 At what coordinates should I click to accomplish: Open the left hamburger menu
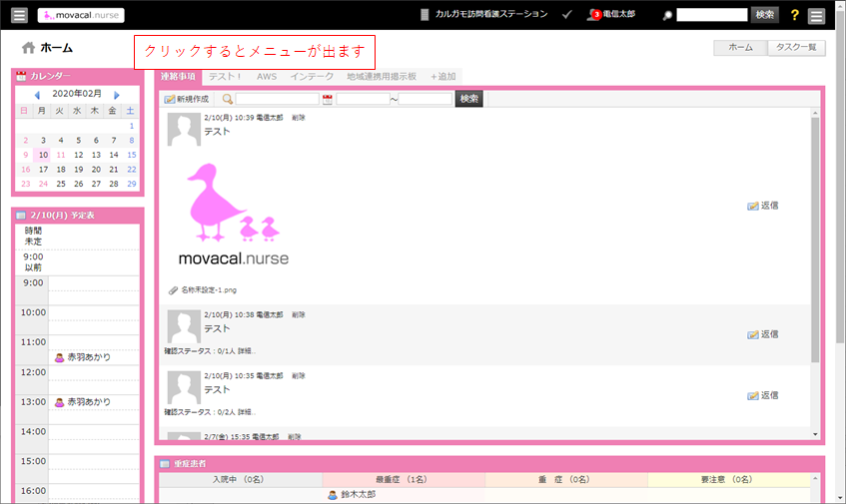coord(19,15)
